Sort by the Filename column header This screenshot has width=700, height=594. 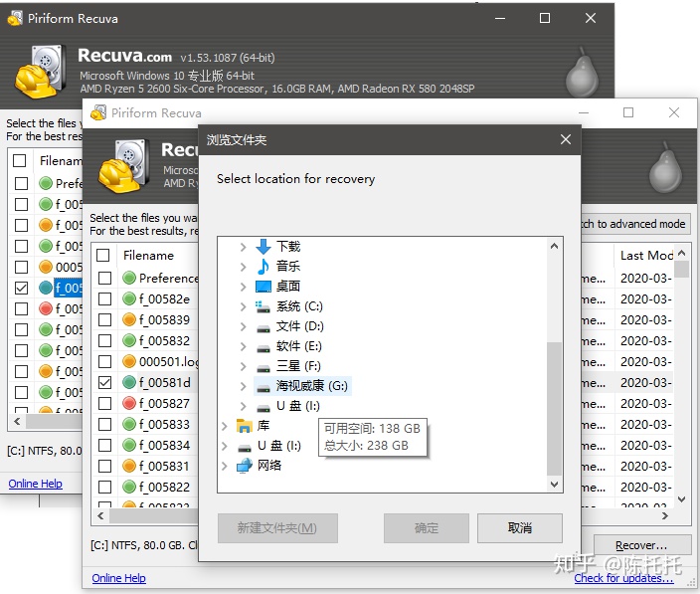click(149, 256)
